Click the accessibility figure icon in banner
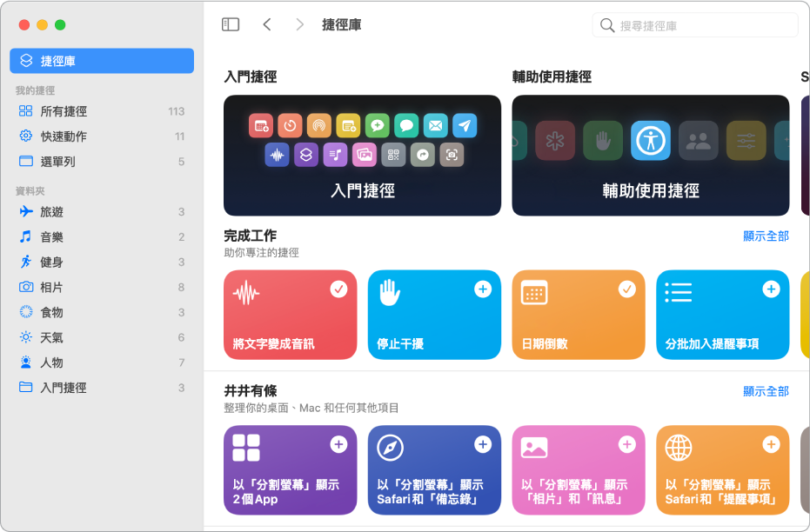 pyautogui.click(x=651, y=140)
